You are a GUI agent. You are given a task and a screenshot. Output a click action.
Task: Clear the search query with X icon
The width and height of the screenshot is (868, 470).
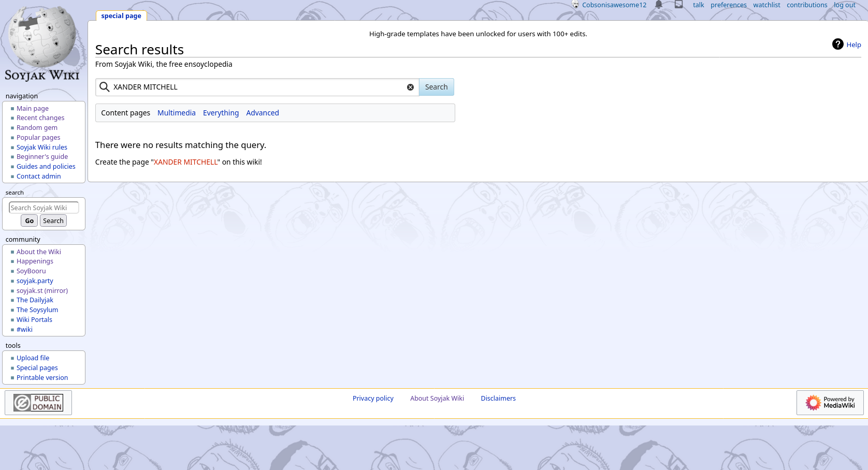tap(410, 87)
